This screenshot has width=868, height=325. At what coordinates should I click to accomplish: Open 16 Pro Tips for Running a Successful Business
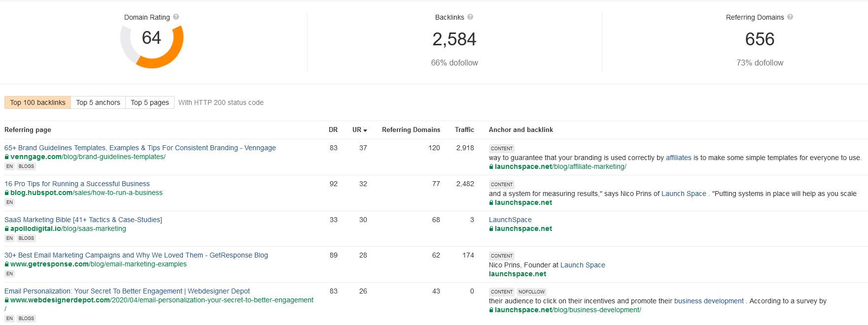(77, 184)
